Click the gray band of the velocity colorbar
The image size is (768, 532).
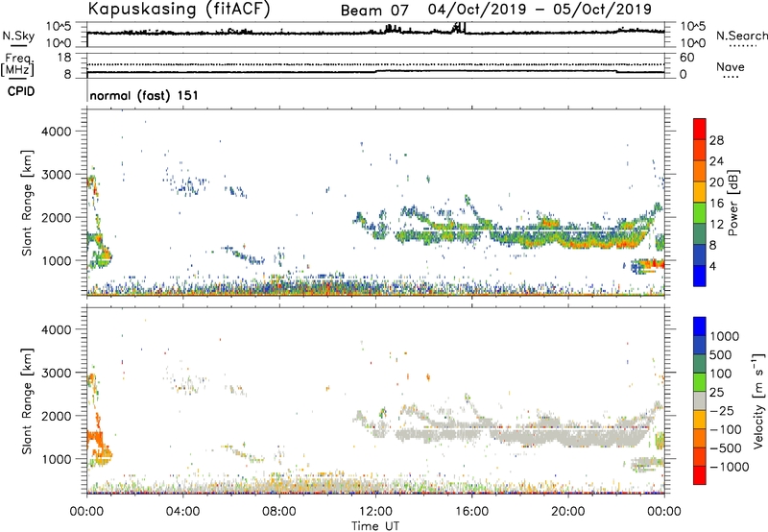(x=700, y=401)
